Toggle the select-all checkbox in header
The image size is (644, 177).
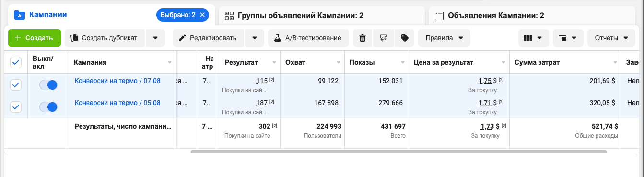click(x=16, y=62)
